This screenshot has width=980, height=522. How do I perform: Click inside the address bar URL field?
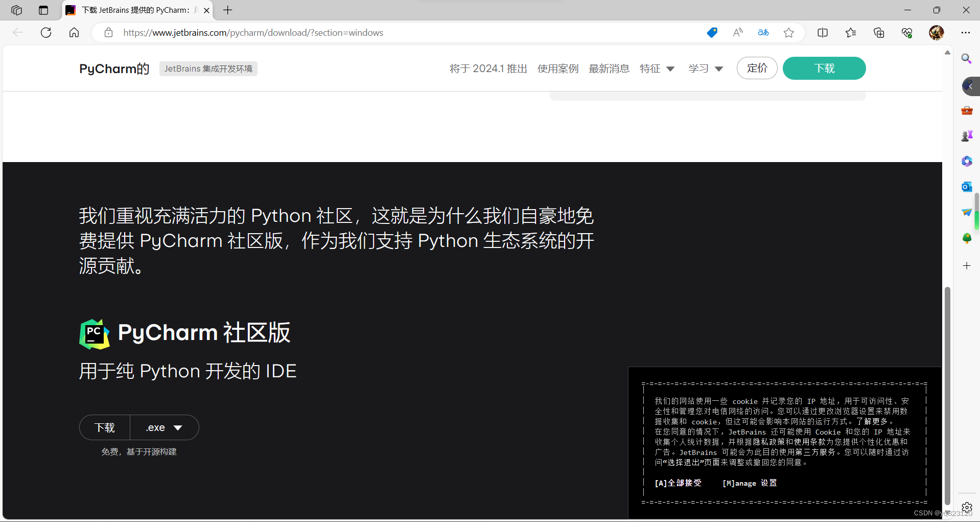(358, 32)
